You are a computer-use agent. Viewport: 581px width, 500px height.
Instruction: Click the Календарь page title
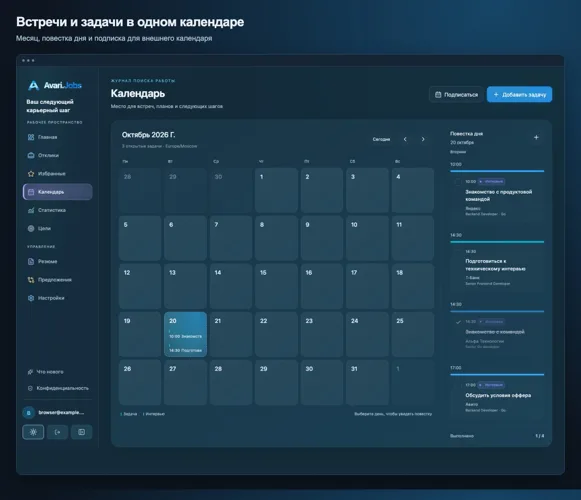tap(138, 93)
